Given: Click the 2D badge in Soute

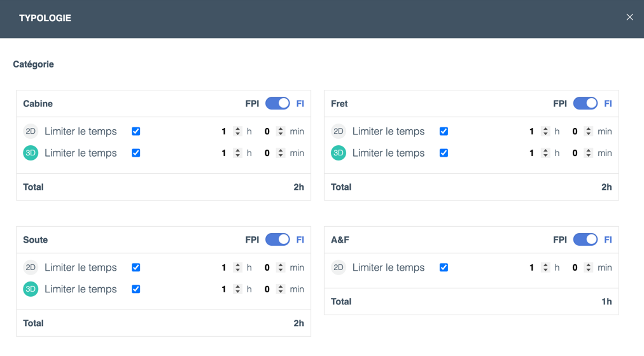Looking at the screenshot, I should tap(31, 267).
